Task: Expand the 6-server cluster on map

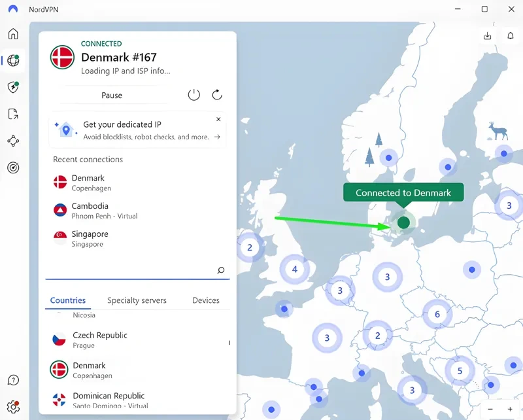Action: [x=437, y=314]
